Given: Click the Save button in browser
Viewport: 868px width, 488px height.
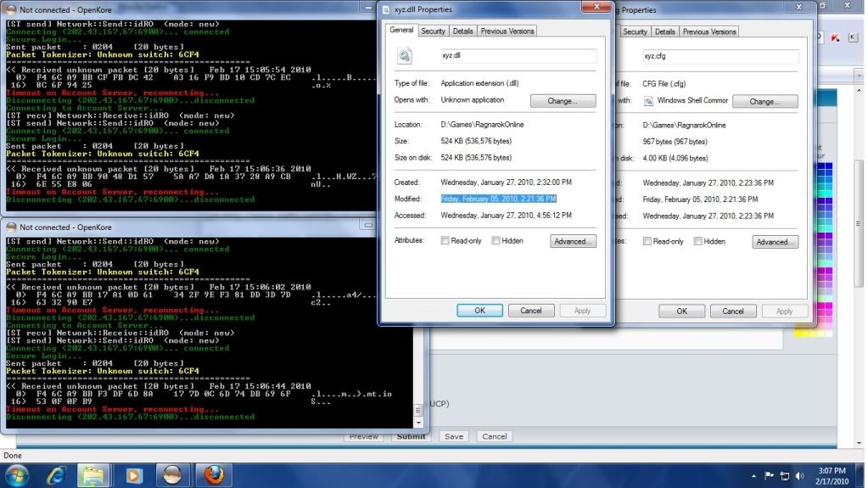Looking at the screenshot, I should [x=454, y=436].
